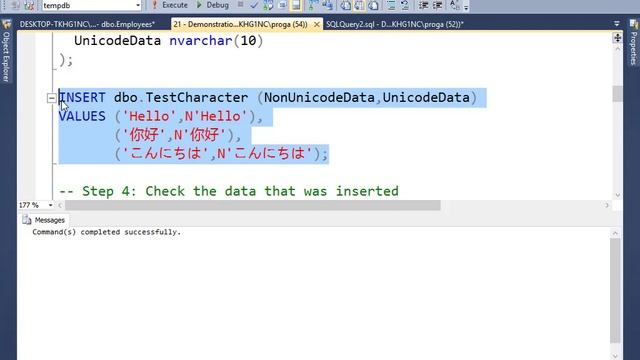Select Results to Text icon
This screenshot has height=360, width=640.
(345, 5)
